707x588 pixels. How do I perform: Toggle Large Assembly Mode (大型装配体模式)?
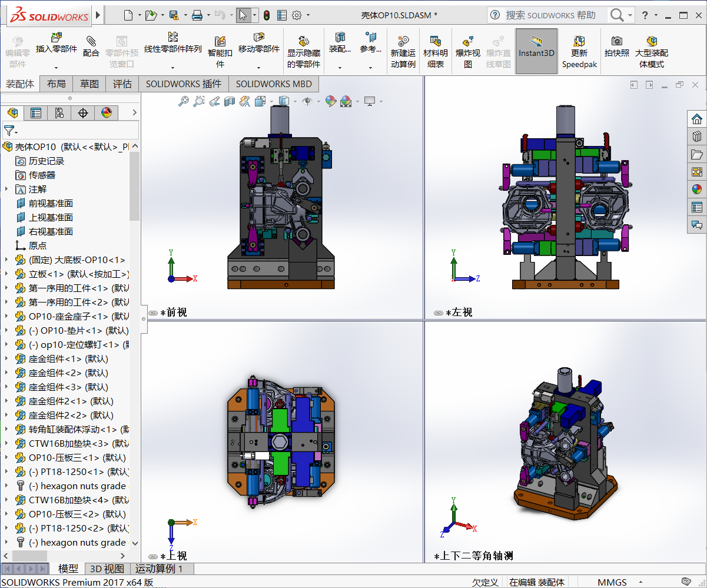click(x=652, y=51)
